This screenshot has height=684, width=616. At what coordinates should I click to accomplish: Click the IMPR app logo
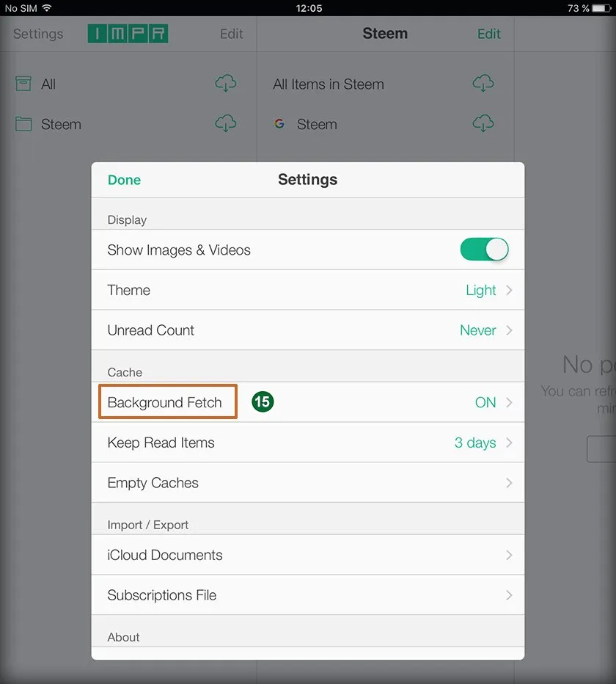tap(128, 34)
